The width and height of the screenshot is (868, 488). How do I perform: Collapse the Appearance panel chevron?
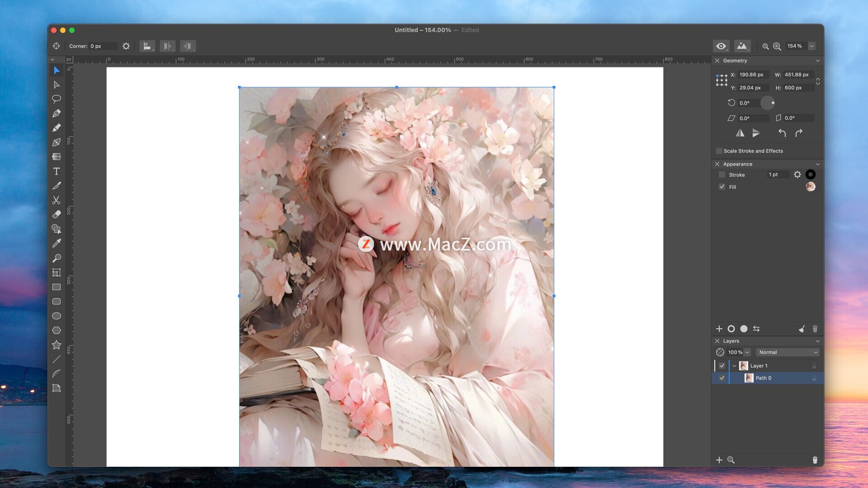pos(817,164)
